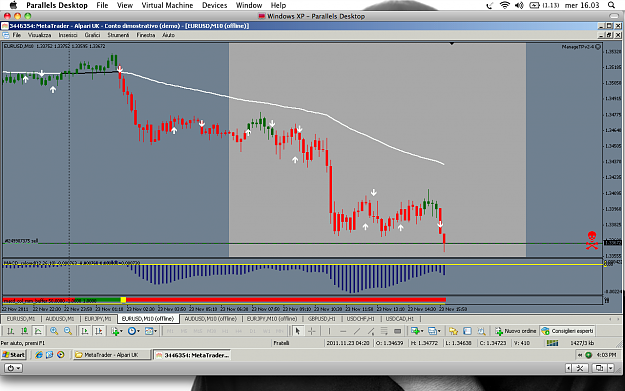Open the chart templates icon
Screen dimensions: 625x391
click(x=149, y=331)
